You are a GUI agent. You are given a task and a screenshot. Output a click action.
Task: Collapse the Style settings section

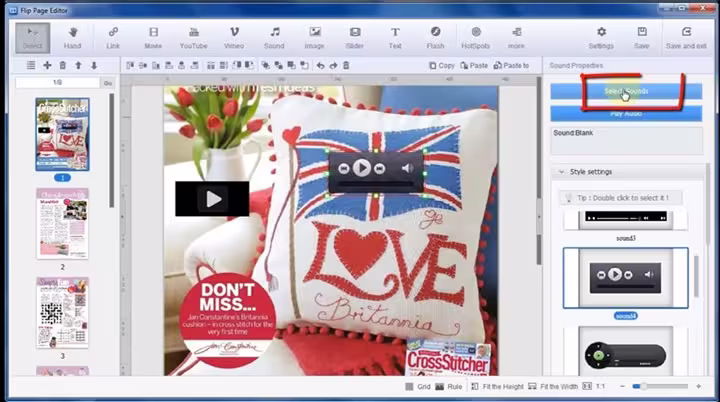click(561, 172)
